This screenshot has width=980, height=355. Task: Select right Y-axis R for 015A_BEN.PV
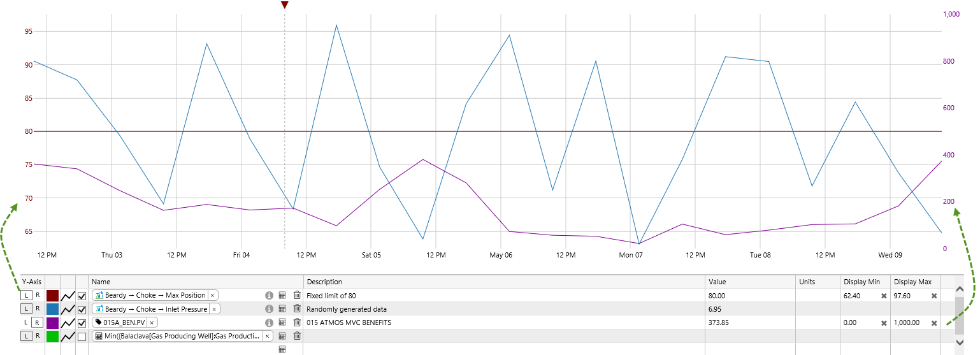37,322
